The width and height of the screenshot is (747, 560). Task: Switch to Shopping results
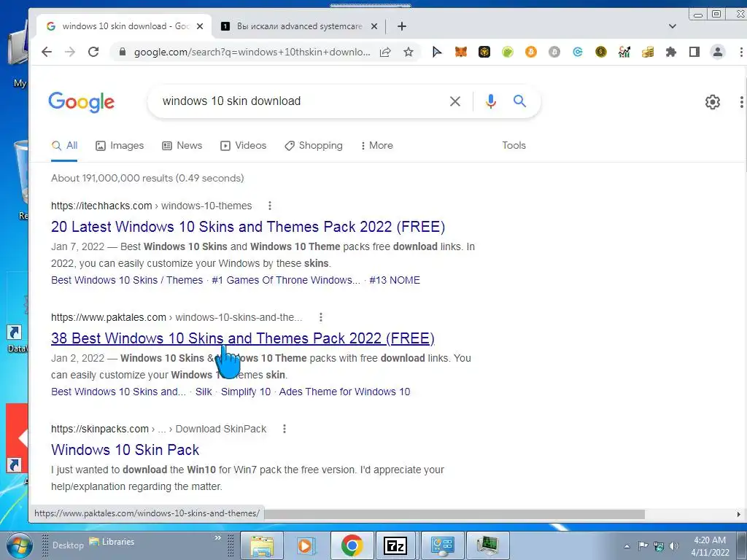tap(314, 145)
